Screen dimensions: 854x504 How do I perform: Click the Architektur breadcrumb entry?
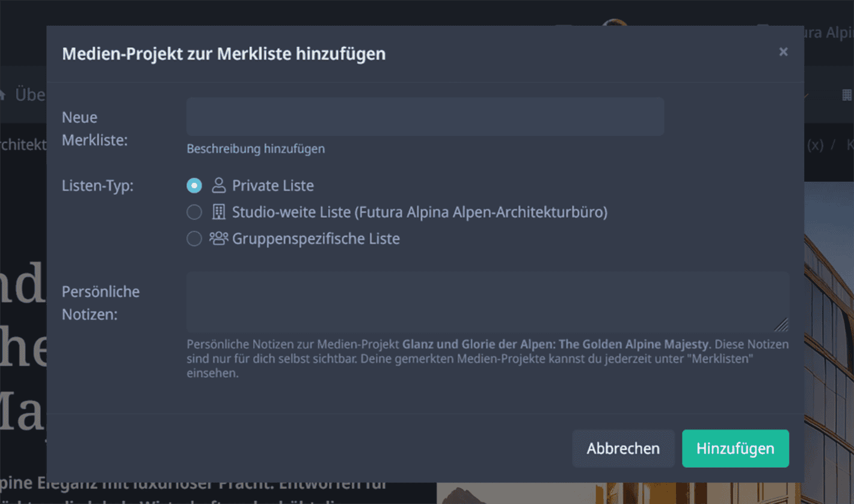[x=23, y=145]
